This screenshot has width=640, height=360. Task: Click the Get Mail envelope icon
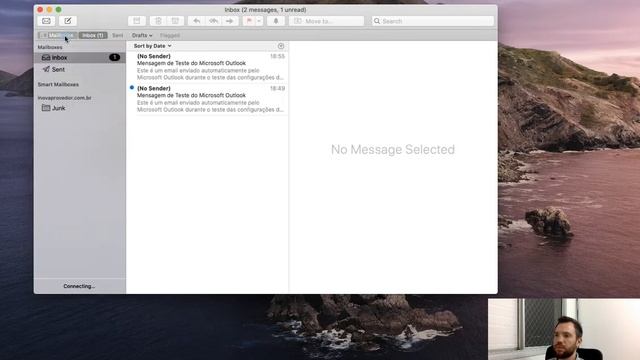point(47,21)
